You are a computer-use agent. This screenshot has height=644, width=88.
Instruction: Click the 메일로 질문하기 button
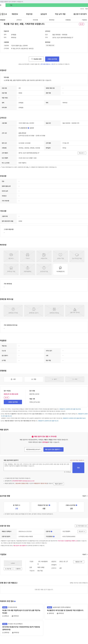[59, 484]
